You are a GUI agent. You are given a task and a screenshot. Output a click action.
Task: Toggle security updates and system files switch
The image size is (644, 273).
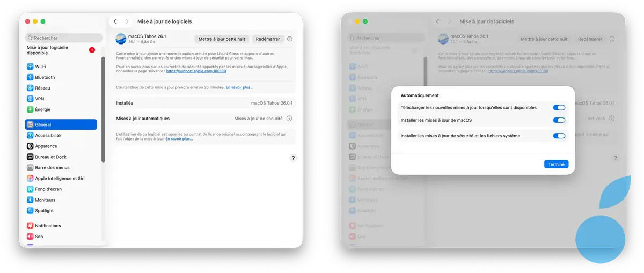[559, 136]
